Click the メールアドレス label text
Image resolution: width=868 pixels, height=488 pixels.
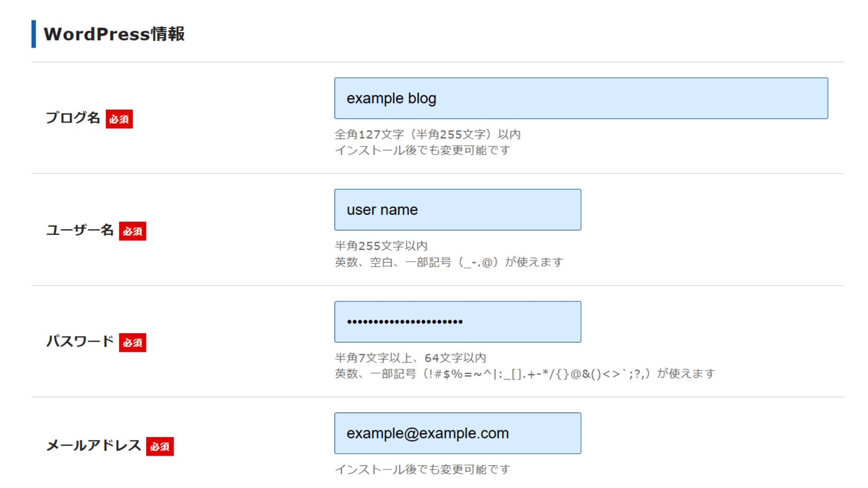pos(94,446)
